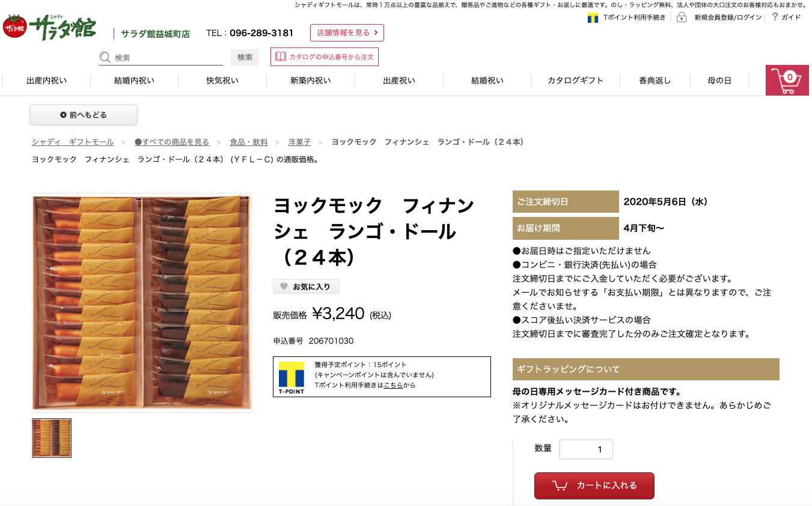This screenshot has width=812, height=506.
Task: Follow the こちら T-point link
Action: 393,385
